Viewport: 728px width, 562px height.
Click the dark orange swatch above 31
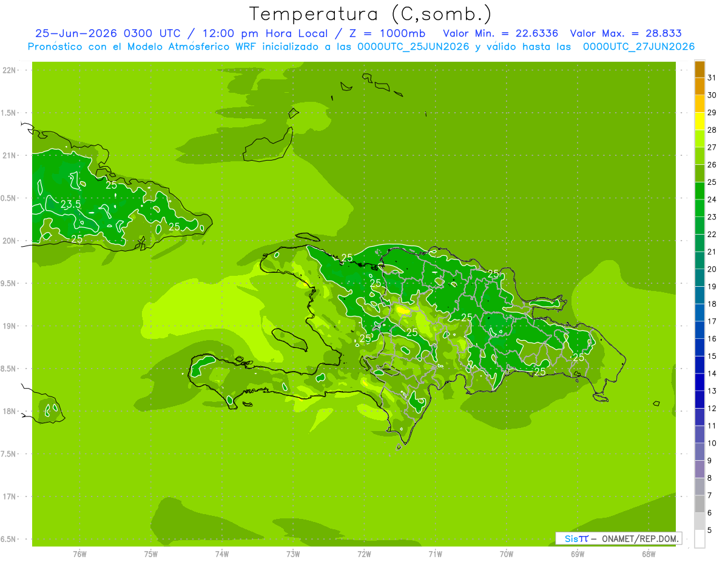pyautogui.click(x=699, y=69)
